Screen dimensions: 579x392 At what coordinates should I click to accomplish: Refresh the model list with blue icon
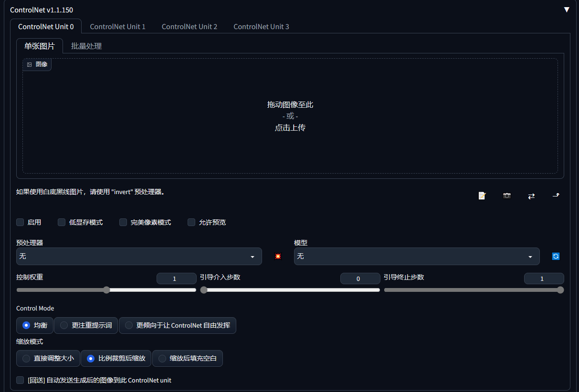pos(556,256)
